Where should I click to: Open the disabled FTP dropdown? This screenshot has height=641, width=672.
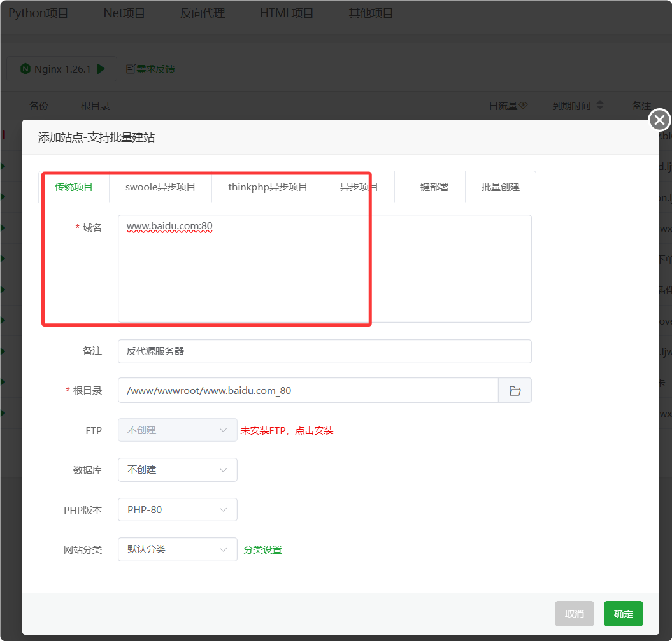(177, 430)
